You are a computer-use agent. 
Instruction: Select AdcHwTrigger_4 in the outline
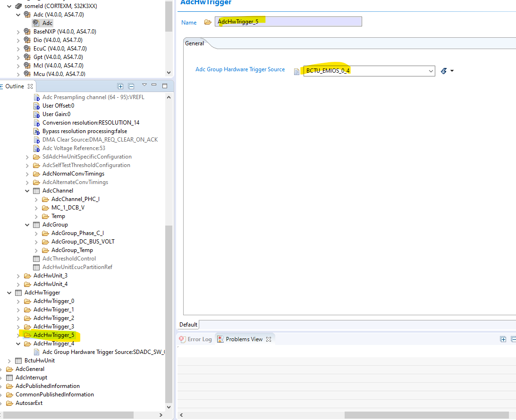[x=55, y=343]
